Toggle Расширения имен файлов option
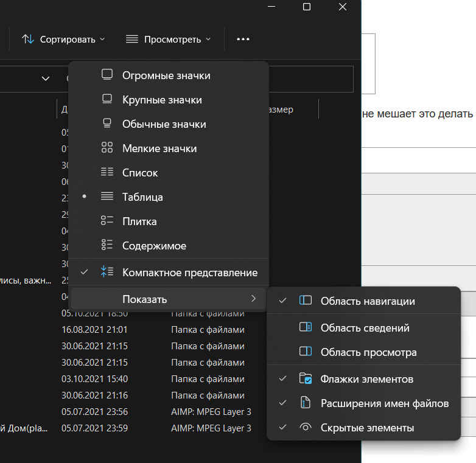 click(x=363, y=403)
